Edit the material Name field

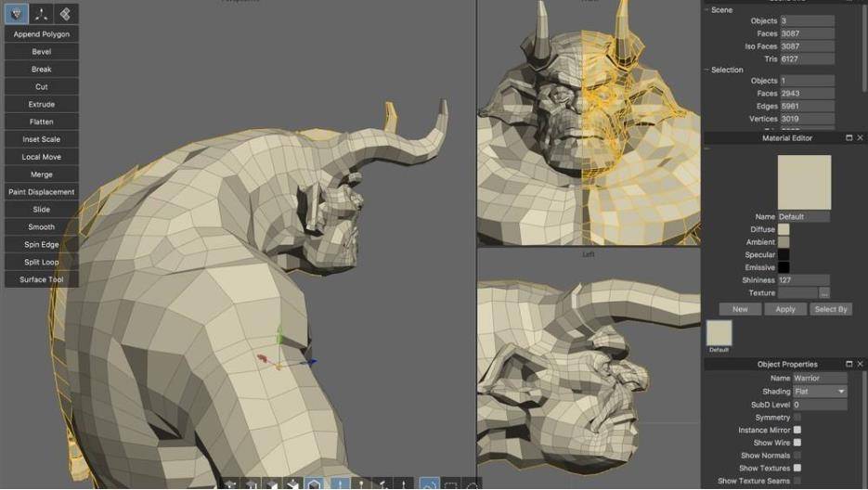(x=804, y=216)
